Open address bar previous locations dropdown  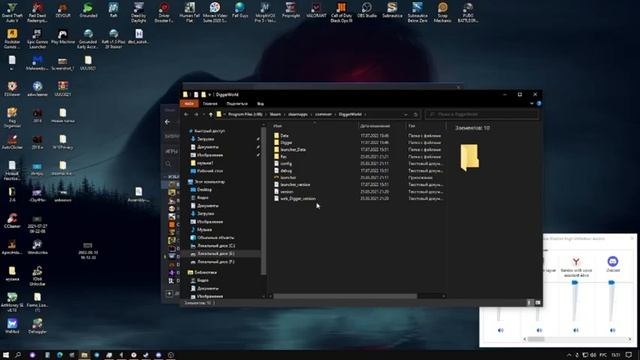pyautogui.click(x=406, y=114)
